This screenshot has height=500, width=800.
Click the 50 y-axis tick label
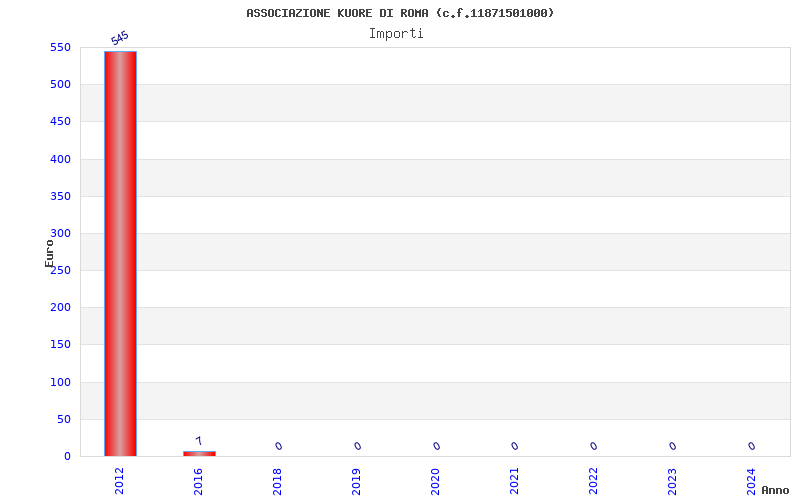64,419
